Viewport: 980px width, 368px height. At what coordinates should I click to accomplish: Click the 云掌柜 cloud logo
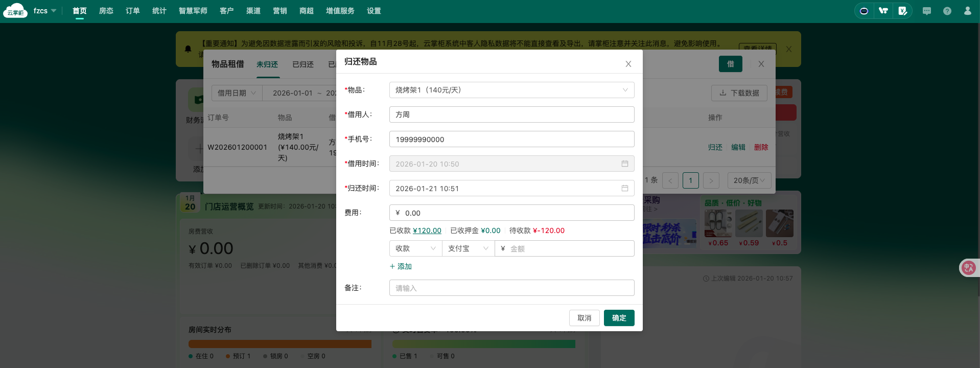tap(15, 11)
